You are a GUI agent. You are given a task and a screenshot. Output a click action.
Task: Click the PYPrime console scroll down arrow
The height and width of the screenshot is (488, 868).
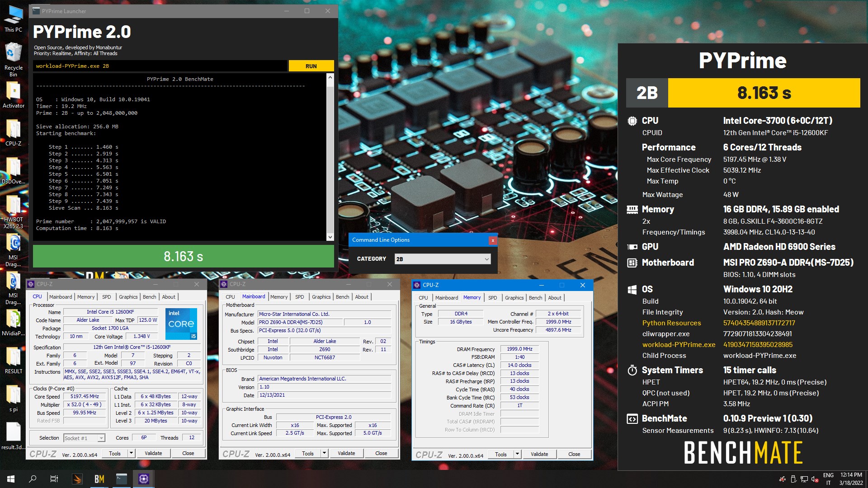[330, 237]
